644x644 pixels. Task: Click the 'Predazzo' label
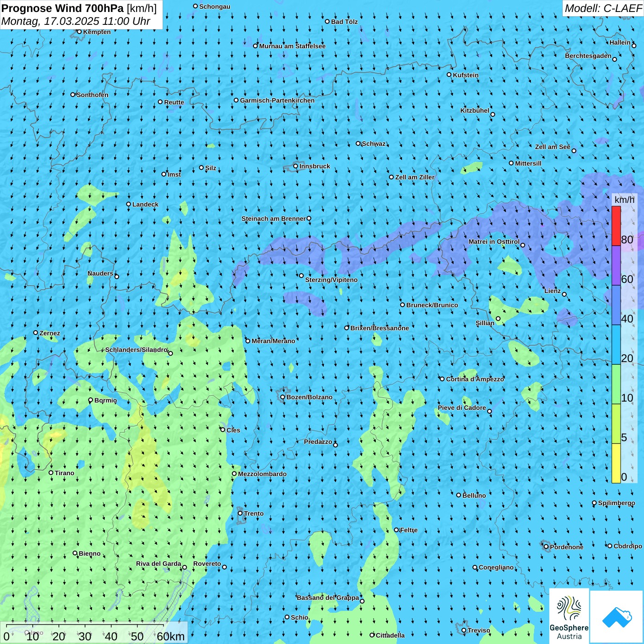pos(318,442)
